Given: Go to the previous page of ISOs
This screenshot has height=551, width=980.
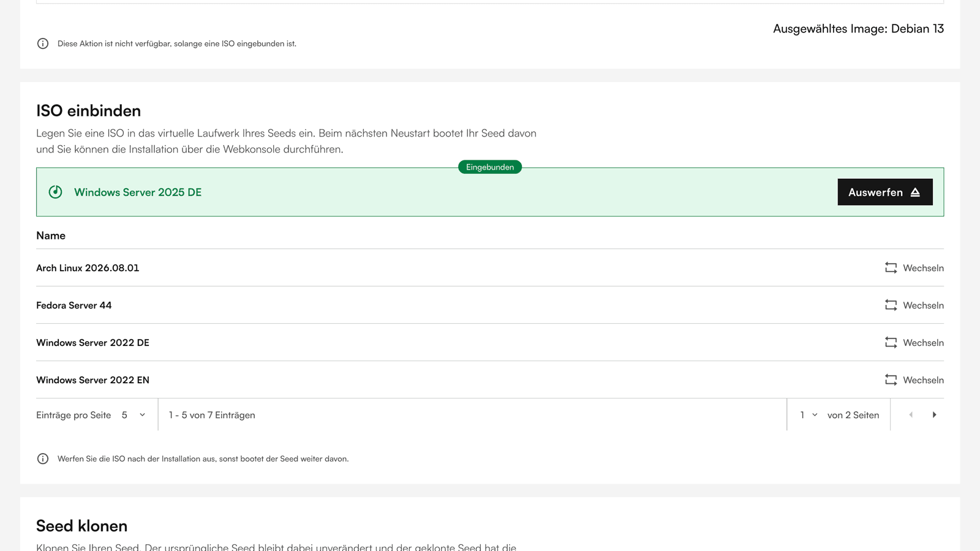Looking at the screenshot, I should click(x=911, y=415).
